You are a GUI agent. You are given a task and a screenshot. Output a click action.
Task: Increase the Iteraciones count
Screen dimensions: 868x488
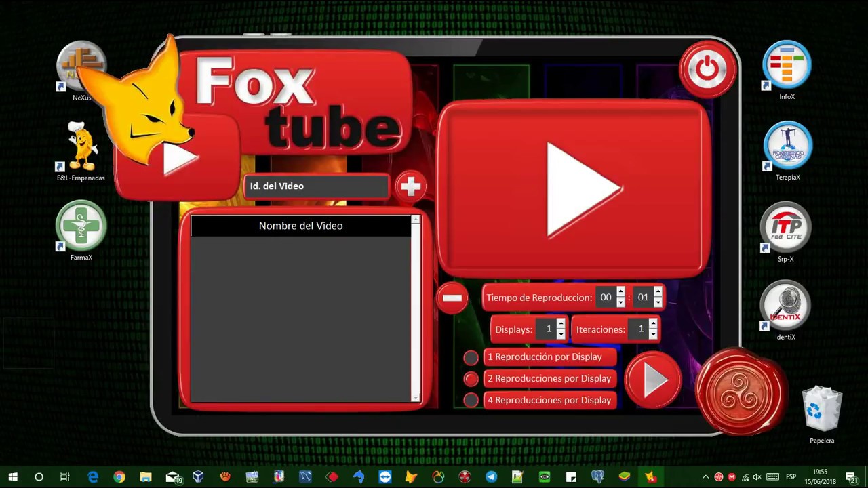[x=653, y=324]
